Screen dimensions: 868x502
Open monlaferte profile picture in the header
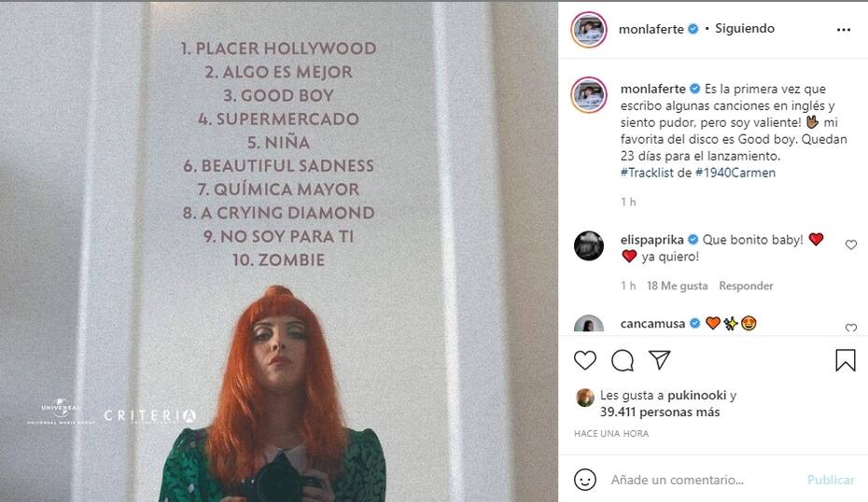(x=589, y=29)
